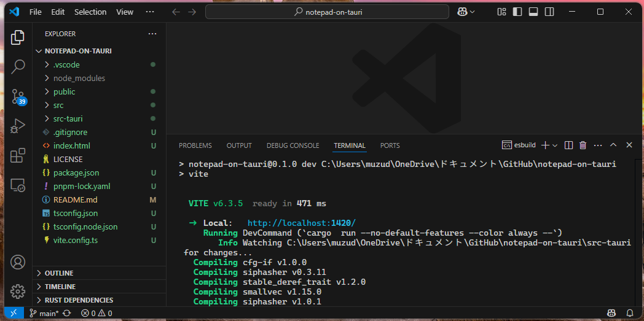
Task: Open README.md file
Action: pyautogui.click(x=100, y=199)
